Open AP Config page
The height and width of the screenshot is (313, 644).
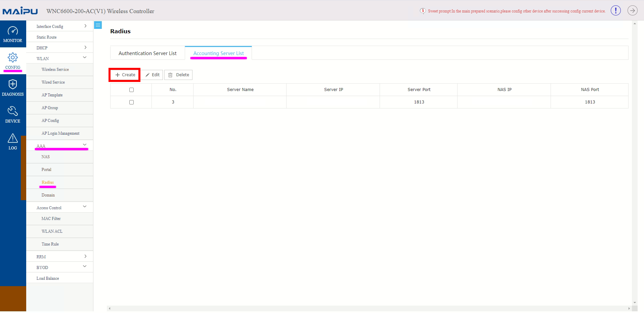pyautogui.click(x=60, y=121)
